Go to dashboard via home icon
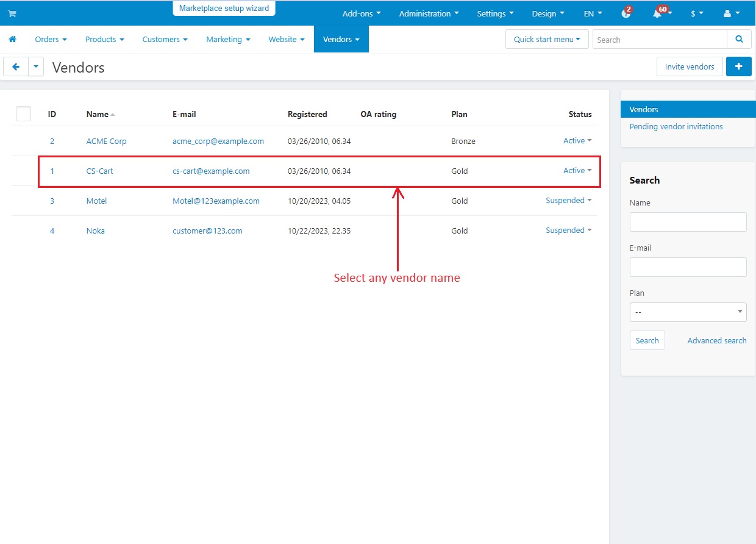Image resolution: width=756 pixels, height=544 pixels. 12,38
